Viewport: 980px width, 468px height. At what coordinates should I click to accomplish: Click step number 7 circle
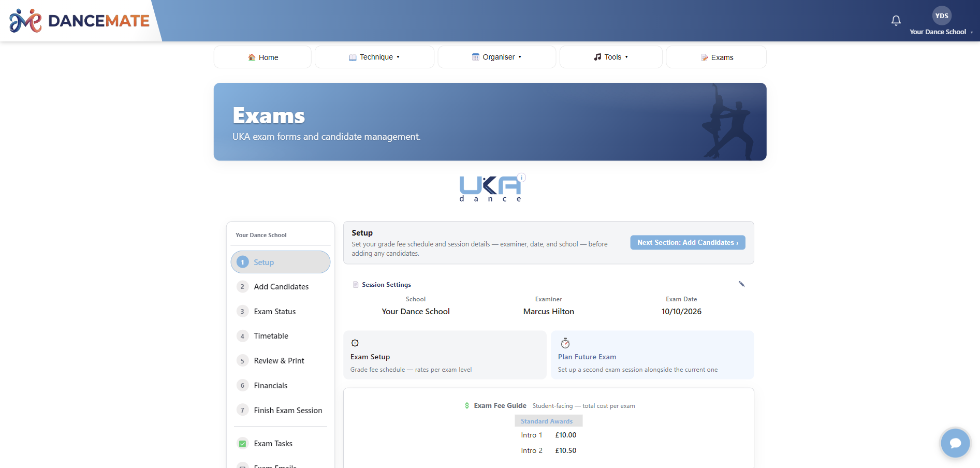[242, 411]
